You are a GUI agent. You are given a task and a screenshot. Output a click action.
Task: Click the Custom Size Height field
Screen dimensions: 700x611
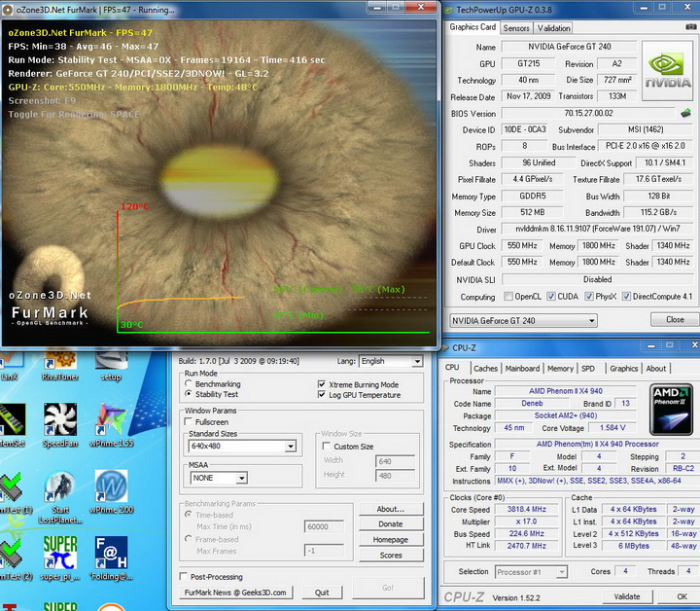pos(395,476)
